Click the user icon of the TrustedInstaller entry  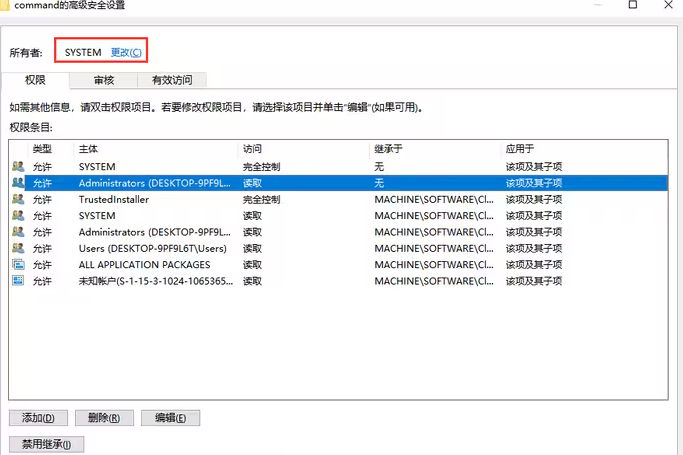click(x=18, y=200)
